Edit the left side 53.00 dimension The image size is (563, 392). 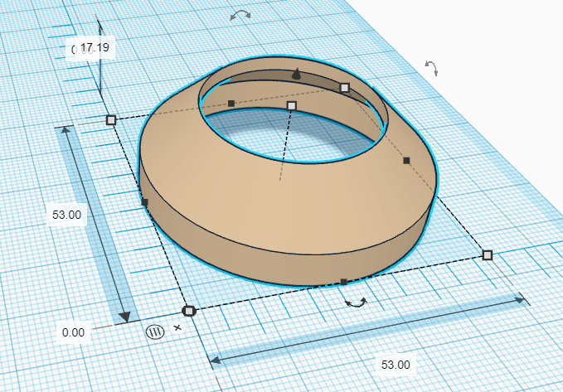67,215
